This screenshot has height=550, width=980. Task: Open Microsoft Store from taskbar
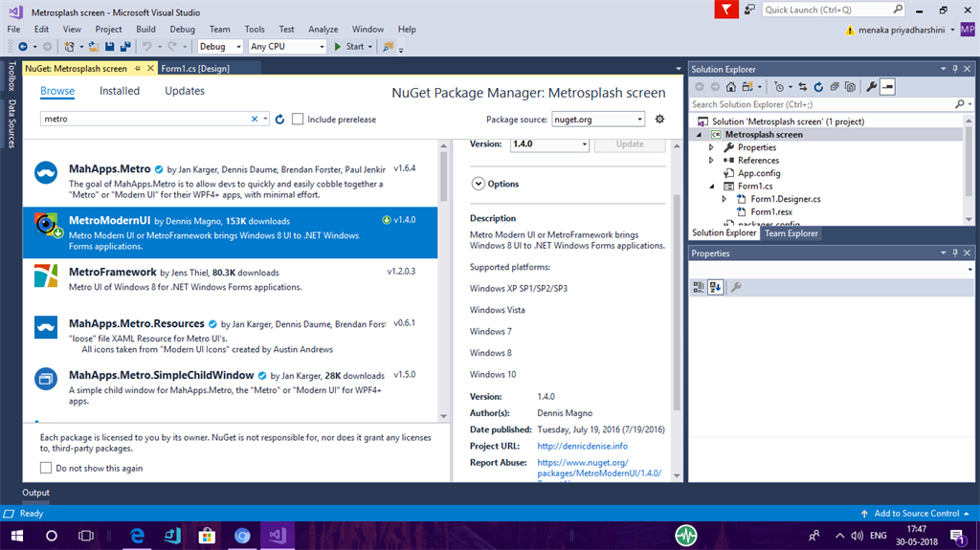207,536
